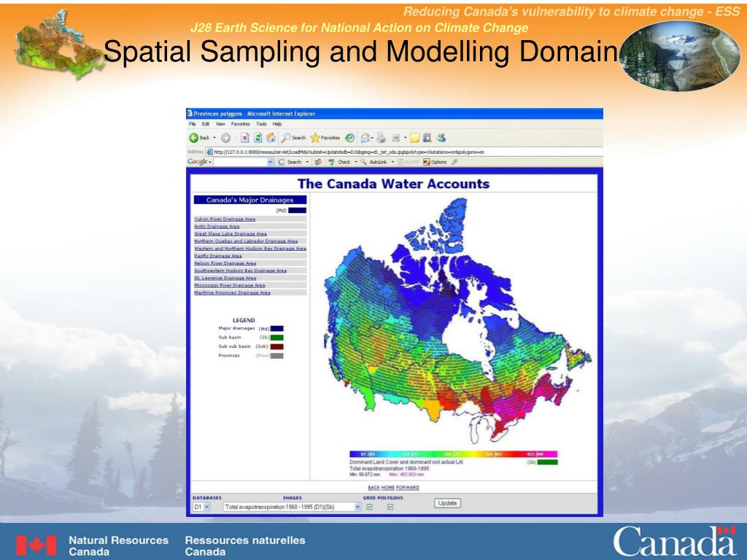Click the FORWARD link below the map
This screenshot has height=560, width=747.
click(408, 488)
